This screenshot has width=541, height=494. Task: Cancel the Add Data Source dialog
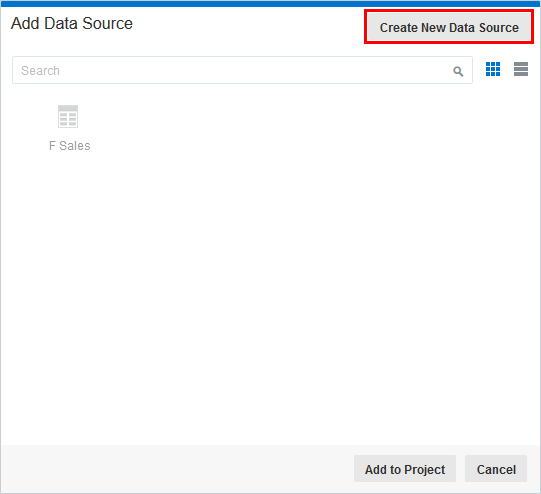pos(496,469)
